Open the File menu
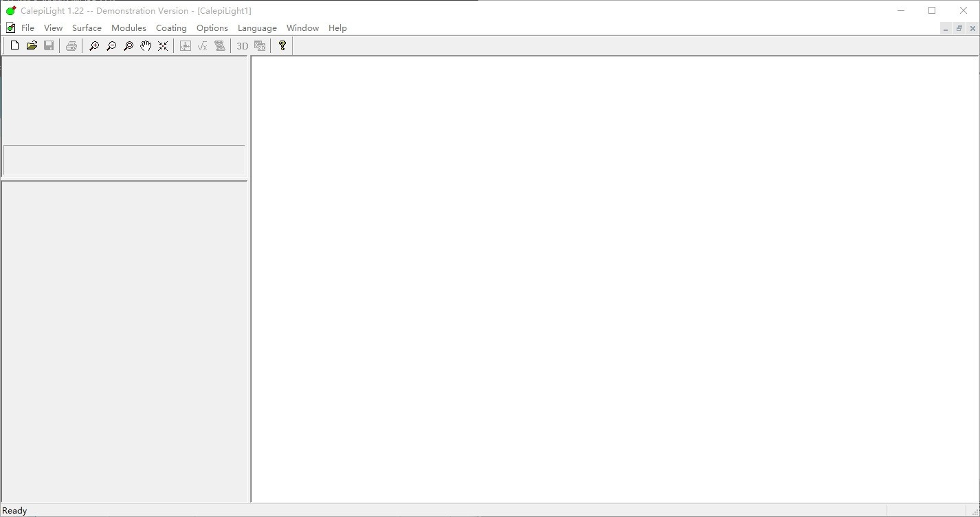Image resolution: width=980 pixels, height=517 pixels. pos(27,28)
